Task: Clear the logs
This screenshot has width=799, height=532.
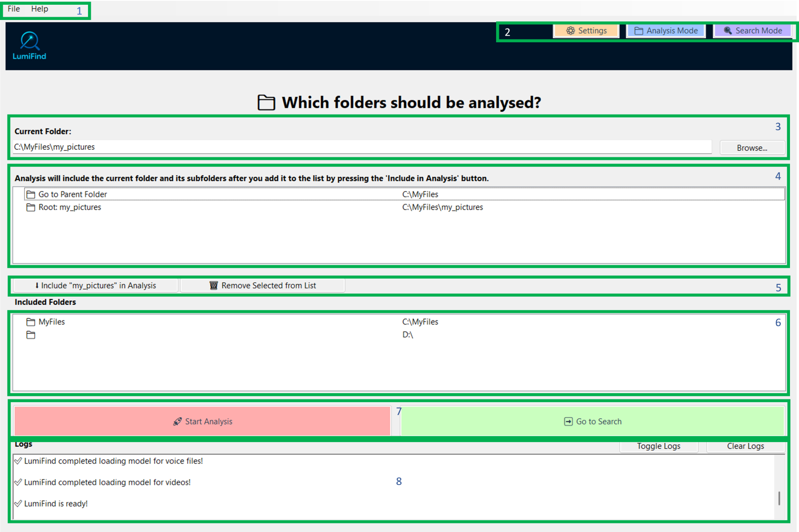Action: click(745, 446)
